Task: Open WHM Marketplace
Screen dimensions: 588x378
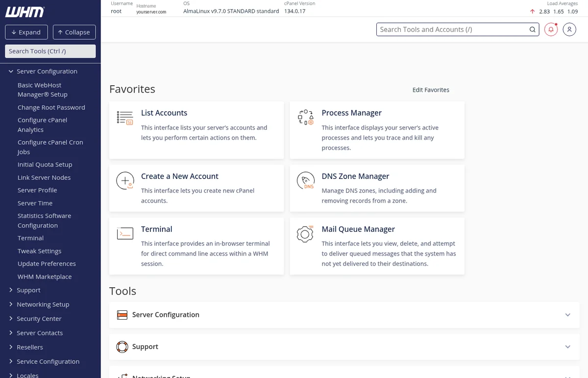Action: [x=45, y=277]
